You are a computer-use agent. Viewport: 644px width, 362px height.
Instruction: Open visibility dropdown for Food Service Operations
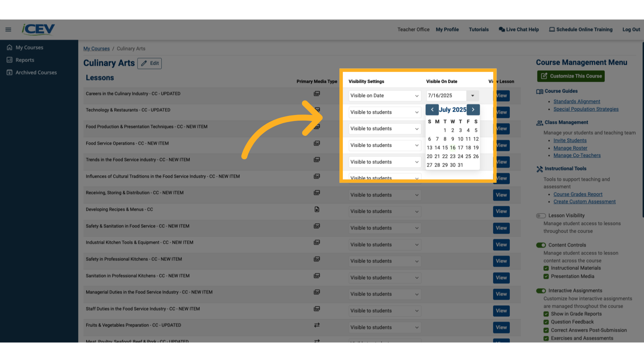385,145
